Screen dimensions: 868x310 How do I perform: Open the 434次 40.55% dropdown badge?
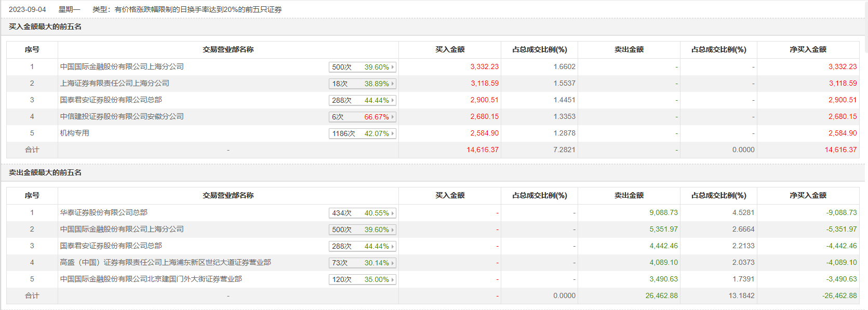pyautogui.click(x=363, y=213)
